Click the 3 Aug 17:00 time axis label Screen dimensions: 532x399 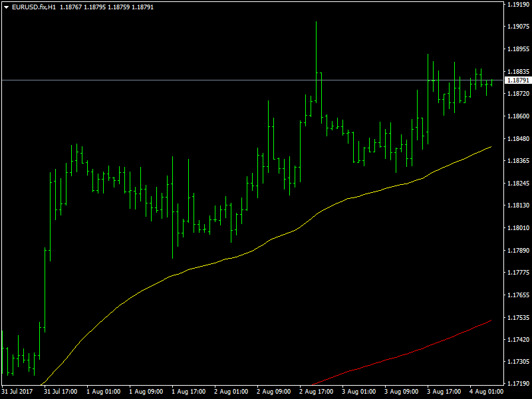click(x=444, y=392)
